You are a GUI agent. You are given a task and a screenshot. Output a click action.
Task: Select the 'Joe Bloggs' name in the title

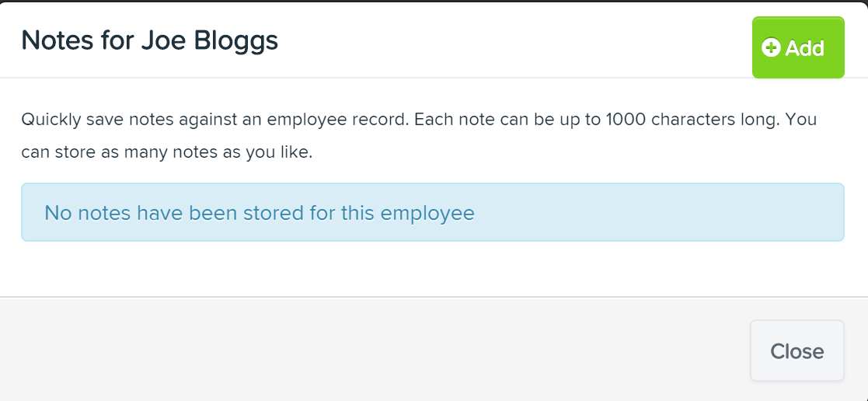[x=209, y=41]
